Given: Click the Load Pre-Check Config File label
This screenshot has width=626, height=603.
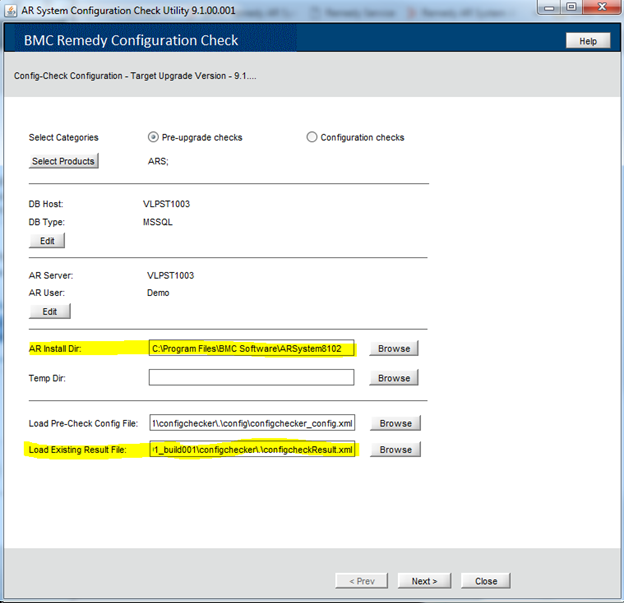Looking at the screenshot, I should coord(83,424).
